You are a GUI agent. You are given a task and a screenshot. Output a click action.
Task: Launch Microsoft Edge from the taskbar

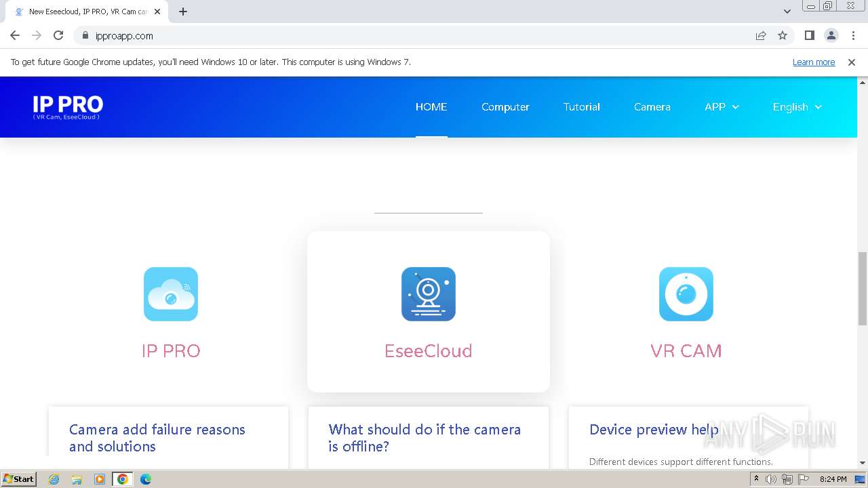click(146, 479)
